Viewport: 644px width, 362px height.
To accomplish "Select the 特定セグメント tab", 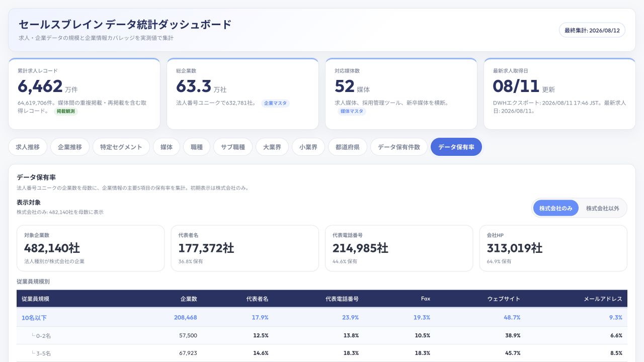I will click(x=121, y=147).
